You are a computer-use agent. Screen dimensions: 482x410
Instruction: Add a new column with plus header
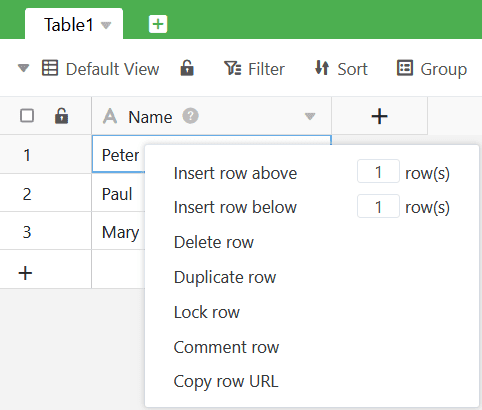379,116
